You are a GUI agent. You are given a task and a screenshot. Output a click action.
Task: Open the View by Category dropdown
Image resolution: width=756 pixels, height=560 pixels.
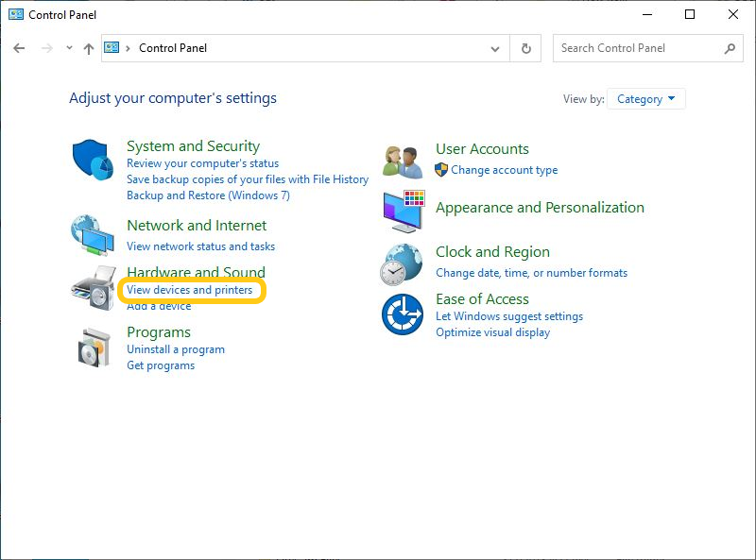pos(646,99)
